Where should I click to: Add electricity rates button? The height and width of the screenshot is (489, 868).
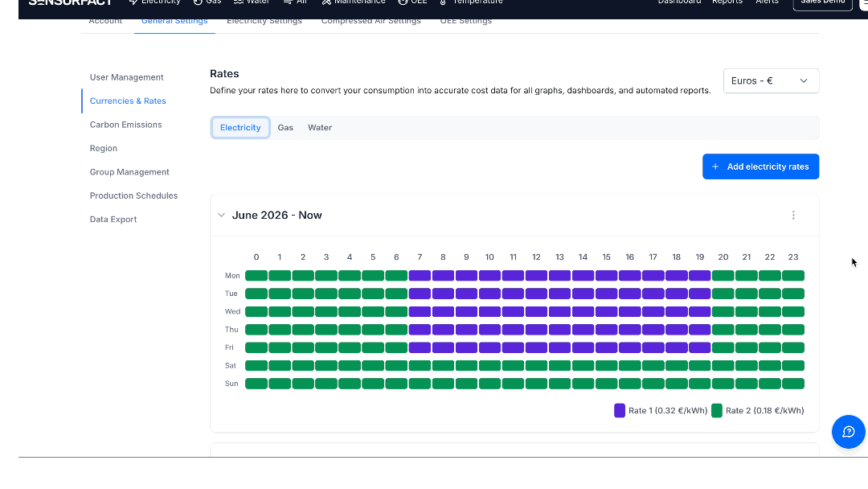pos(760,166)
